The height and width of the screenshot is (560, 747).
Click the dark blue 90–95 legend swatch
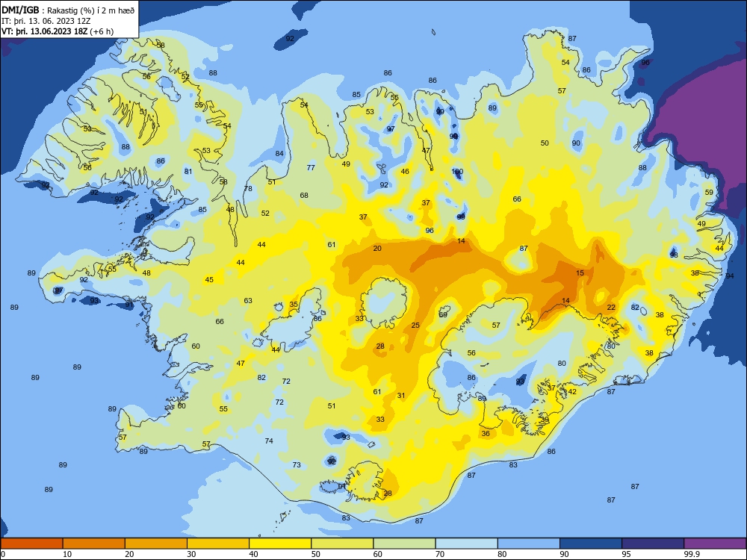[591, 544]
